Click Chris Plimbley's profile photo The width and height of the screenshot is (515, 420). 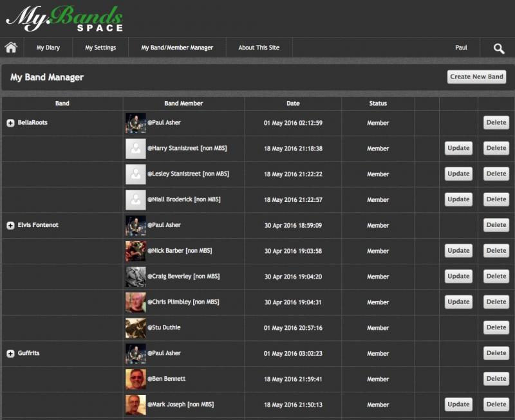pos(135,302)
